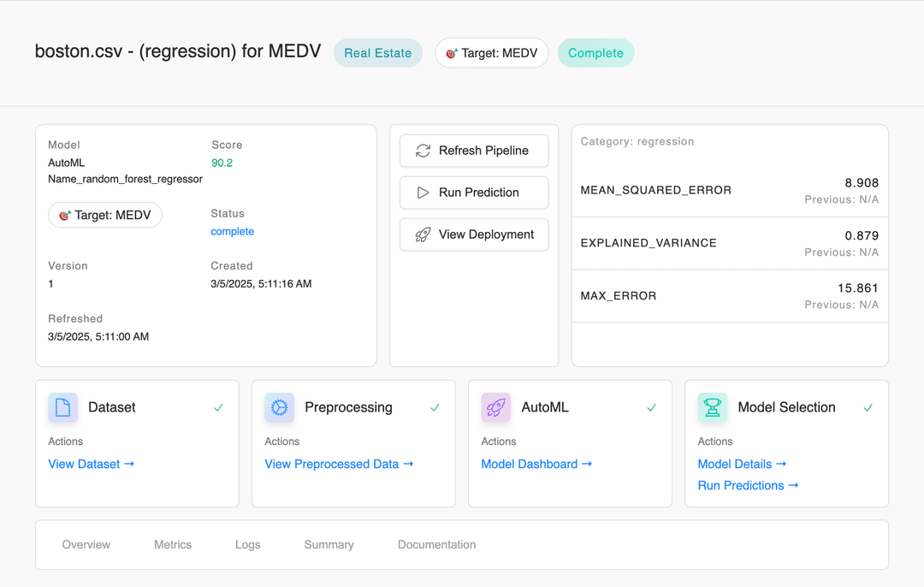This screenshot has height=587, width=924.
Task: Click the Model Selection trophy icon
Action: click(x=712, y=408)
